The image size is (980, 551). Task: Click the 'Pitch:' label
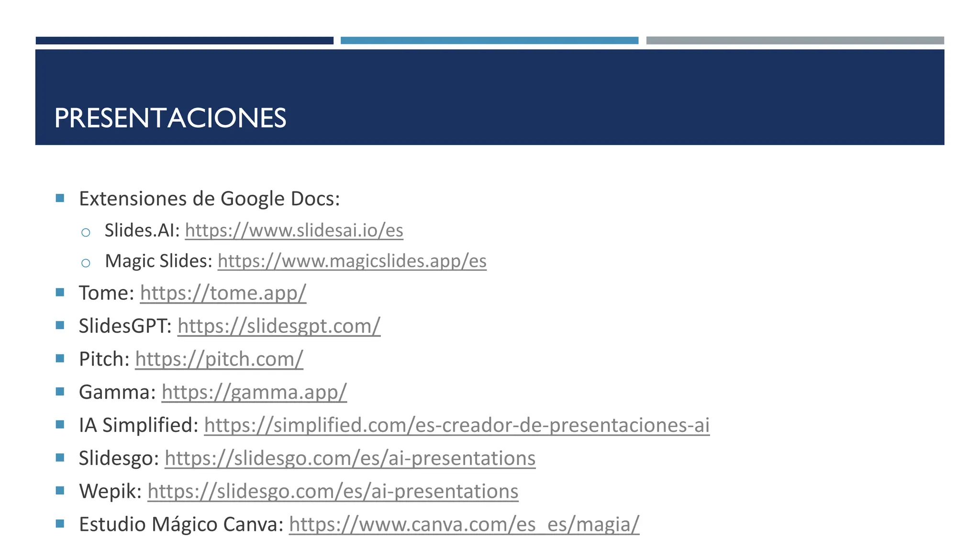pos(104,359)
